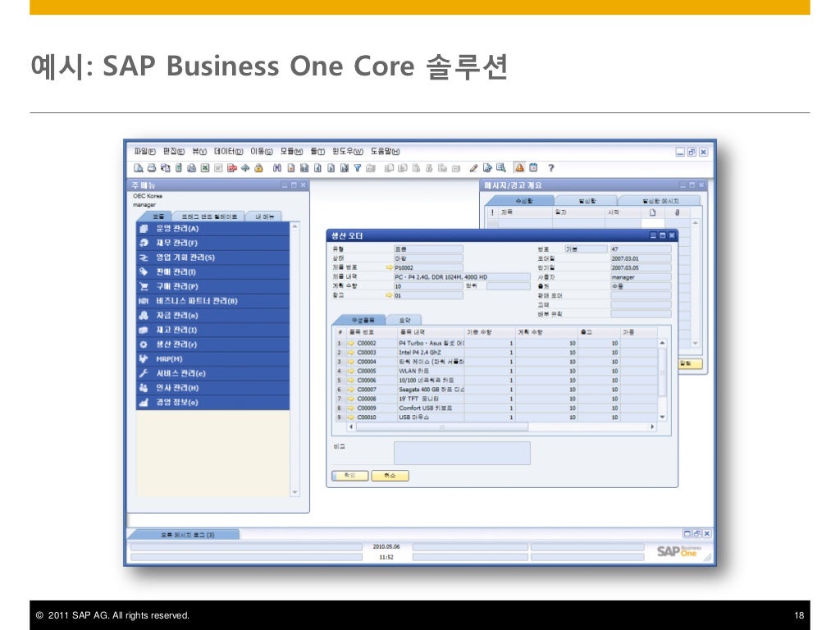Image resolution: width=840 pixels, height=630 pixels.
Task: Click the binoculars find icon
Action: [277, 168]
